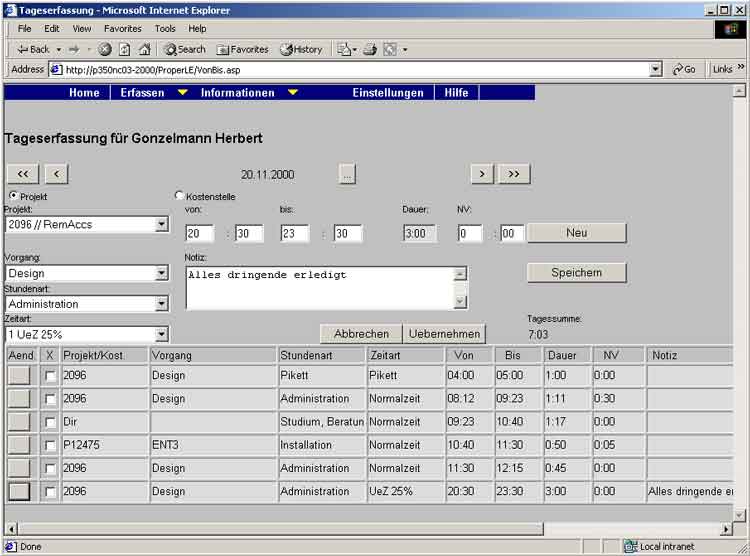
Task: Click the >> last day button
Action: [x=514, y=174]
